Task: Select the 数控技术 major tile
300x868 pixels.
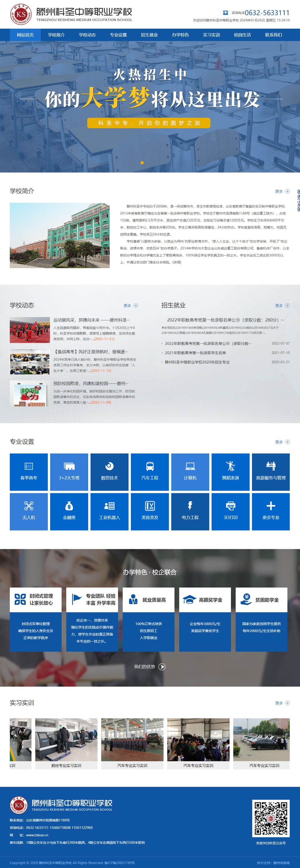Action: pos(109,472)
